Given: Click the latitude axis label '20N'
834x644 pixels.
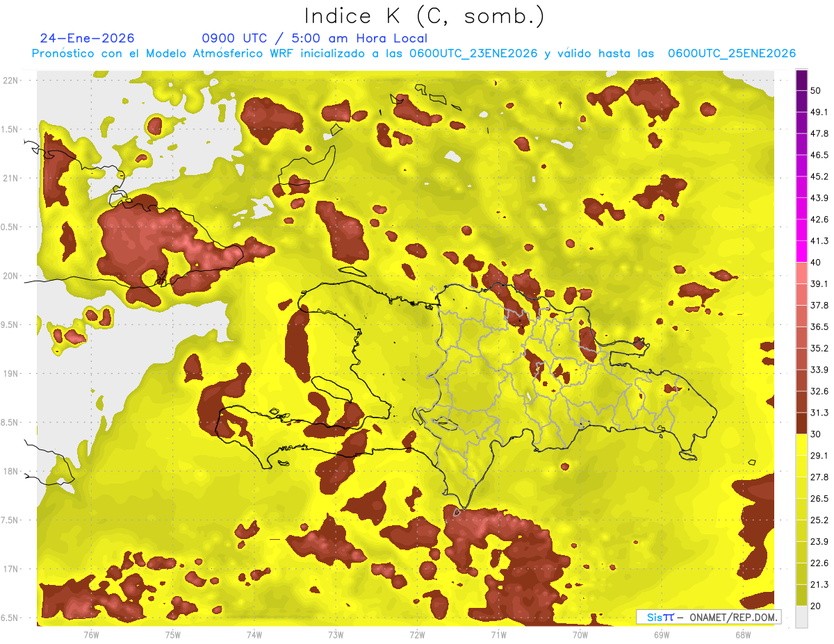Looking at the screenshot, I should [10, 276].
